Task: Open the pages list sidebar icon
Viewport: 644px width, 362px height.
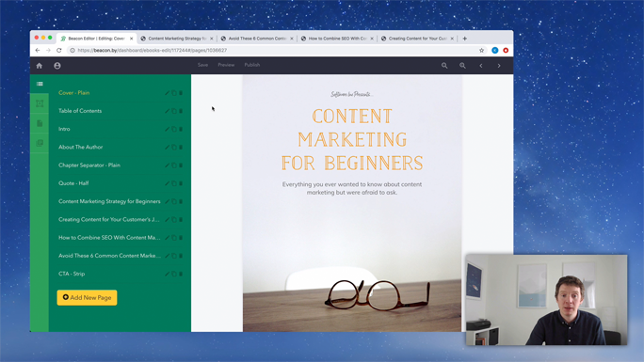Action: (40, 84)
